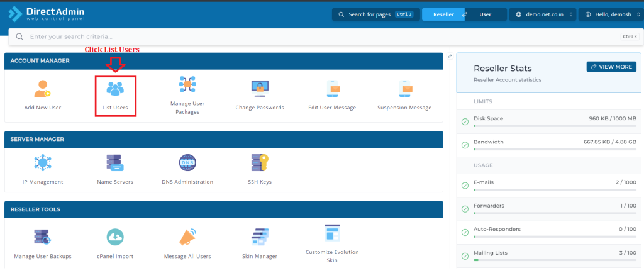Click the magnifier icon in search criteria bar

pyautogui.click(x=19, y=36)
